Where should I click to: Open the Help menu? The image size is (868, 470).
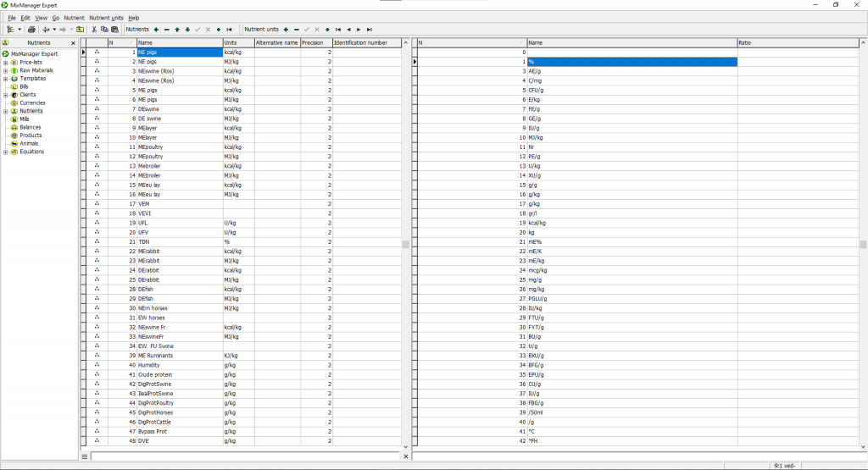133,18
